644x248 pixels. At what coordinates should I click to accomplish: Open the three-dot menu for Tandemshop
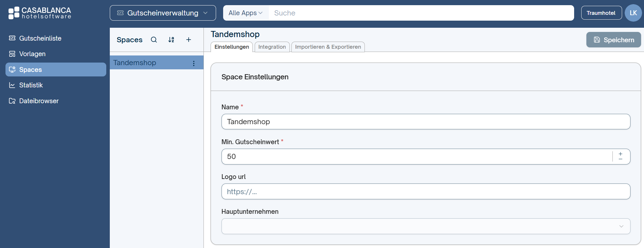(x=194, y=63)
